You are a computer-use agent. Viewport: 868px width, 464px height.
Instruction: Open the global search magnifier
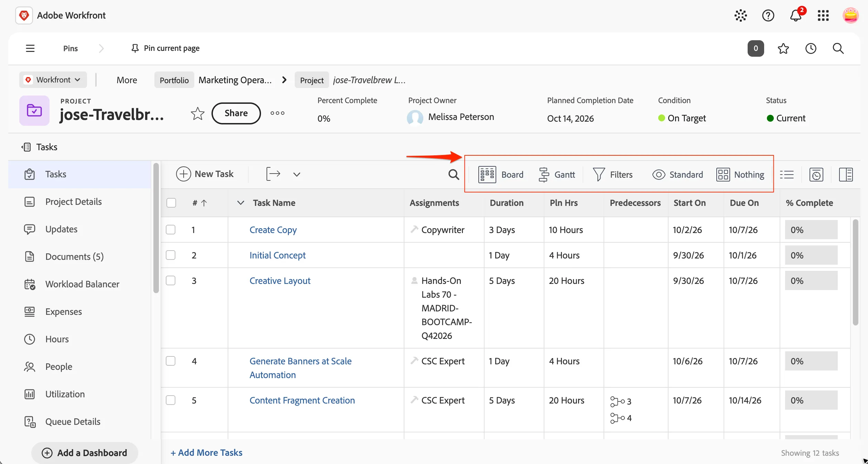pyautogui.click(x=838, y=48)
